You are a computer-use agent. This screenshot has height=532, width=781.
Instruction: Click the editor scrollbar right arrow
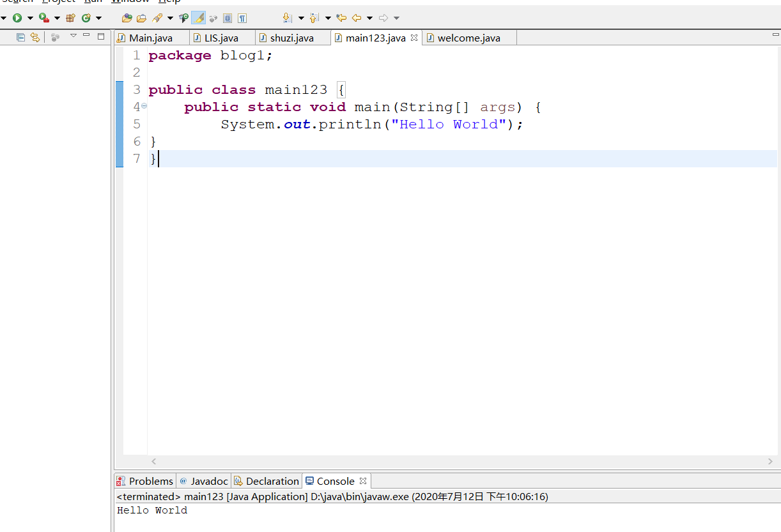[770, 461]
